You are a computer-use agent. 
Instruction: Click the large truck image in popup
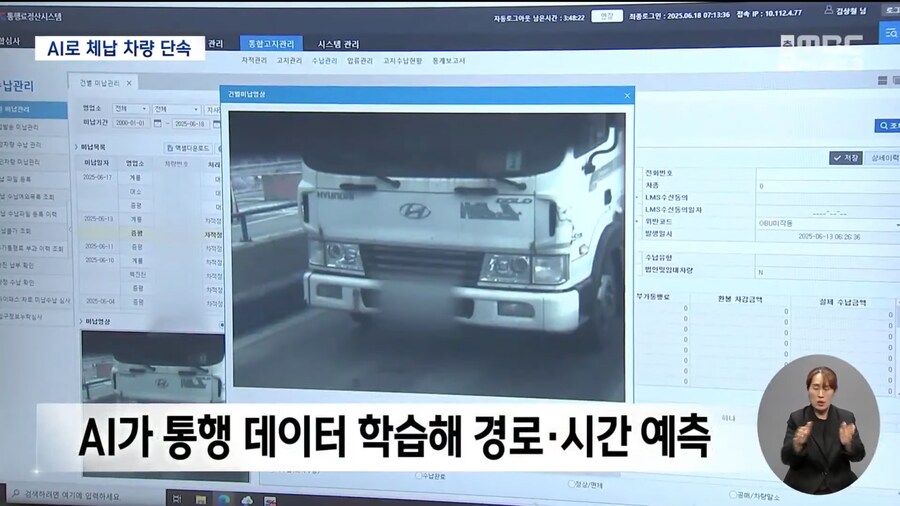[426, 256]
